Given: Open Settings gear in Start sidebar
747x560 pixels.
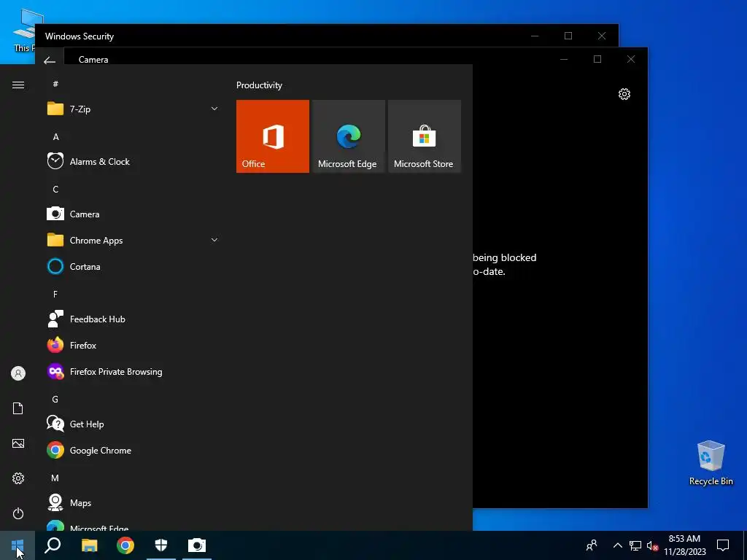Looking at the screenshot, I should (x=18, y=478).
